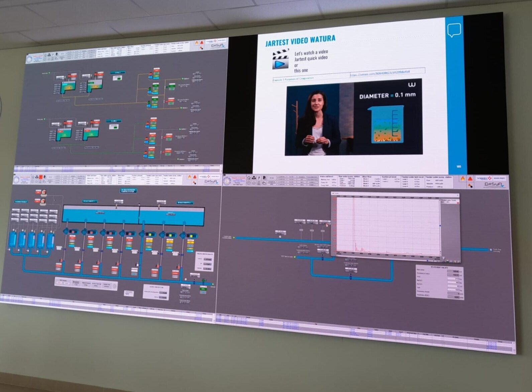Viewport: 532px width, 392px height.
Task: Click the TREATED WATER QUALITY panel title
Action: coord(204,254)
